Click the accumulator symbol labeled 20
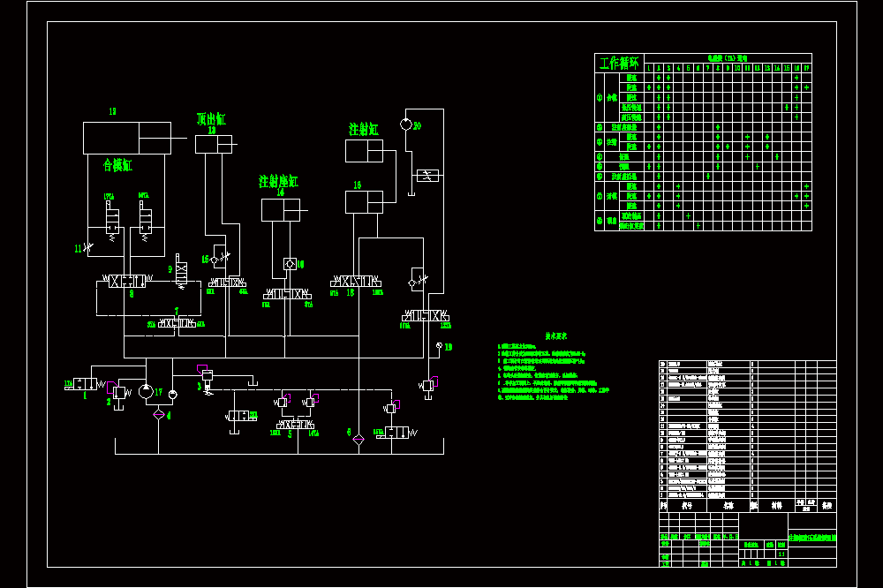The image size is (883, 588). (x=406, y=124)
